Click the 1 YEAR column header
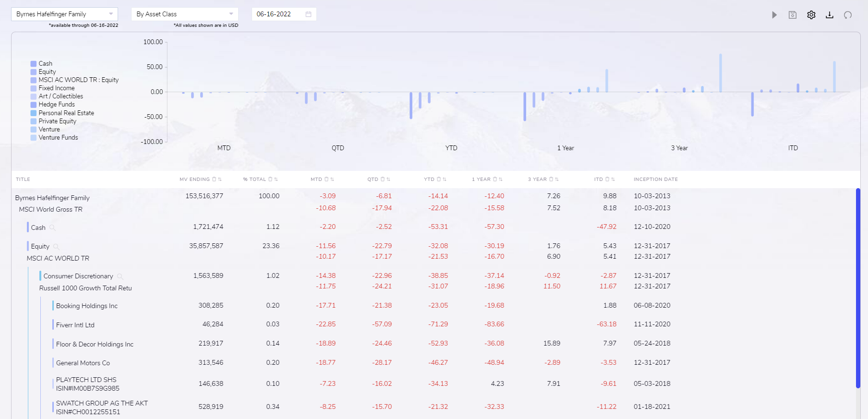The width and height of the screenshot is (868, 419). [x=481, y=180]
